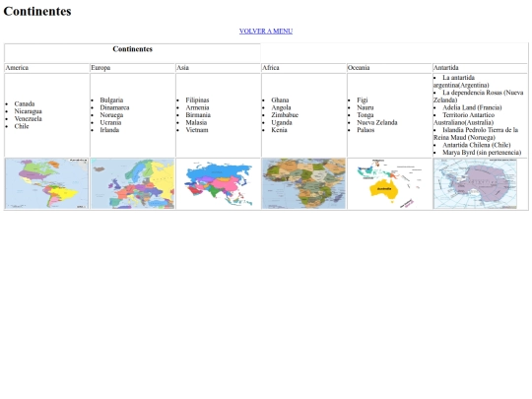Click Dinamarca list item
532x399 pixels.
[114, 107]
